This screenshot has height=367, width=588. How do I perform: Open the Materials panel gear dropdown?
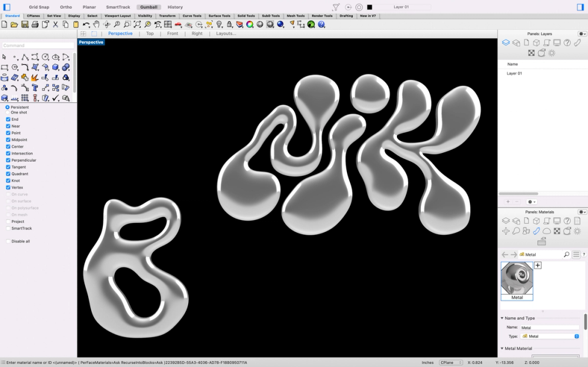582,212
